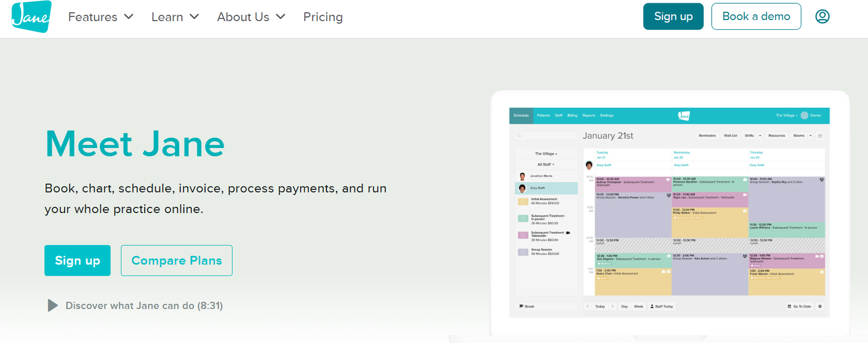The width and height of the screenshot is (868, 343).
Task: Switch to Week view
Action: coord(639,306)
